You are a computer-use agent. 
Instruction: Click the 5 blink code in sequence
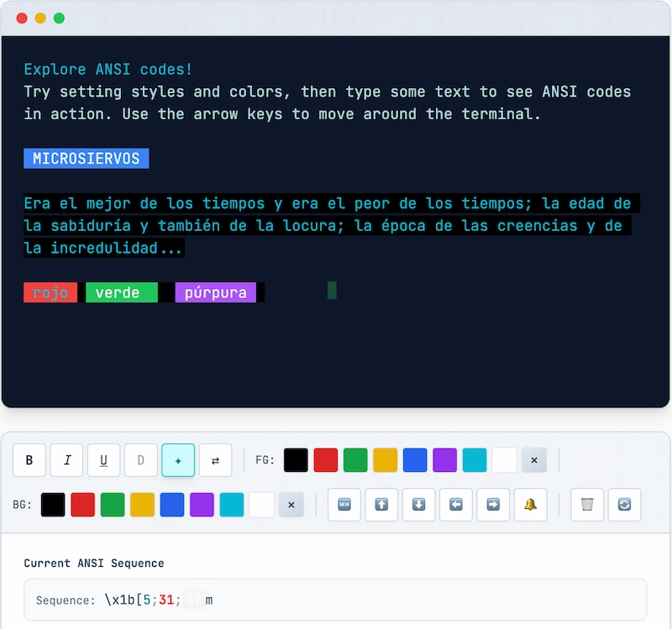[x=146, y=600]
